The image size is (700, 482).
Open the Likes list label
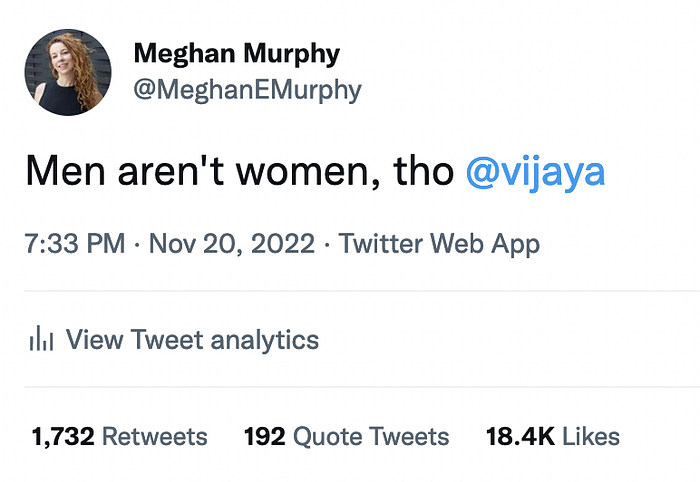click(591, 436)
